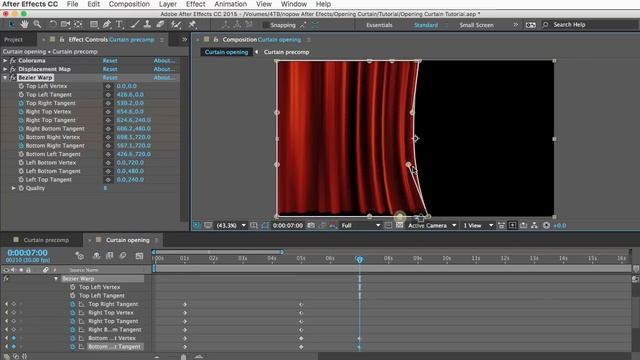Open the Active Camera dropdown
The image size is (640, 360).
pos(432,225)
